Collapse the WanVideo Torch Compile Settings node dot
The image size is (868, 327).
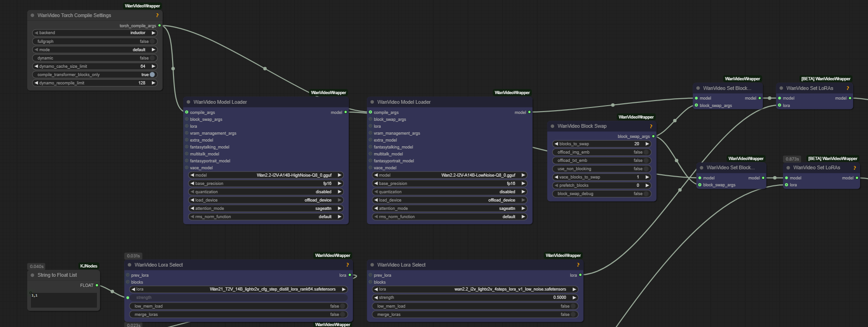click(32, 15)
